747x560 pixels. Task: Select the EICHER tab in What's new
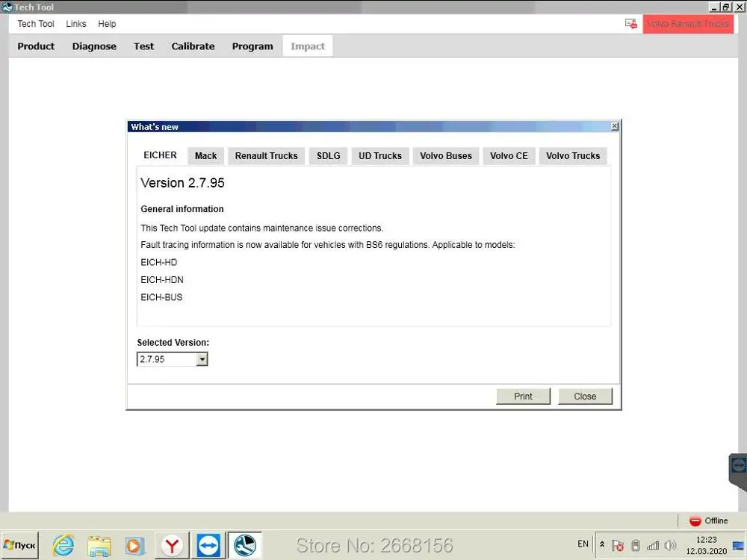160,155
